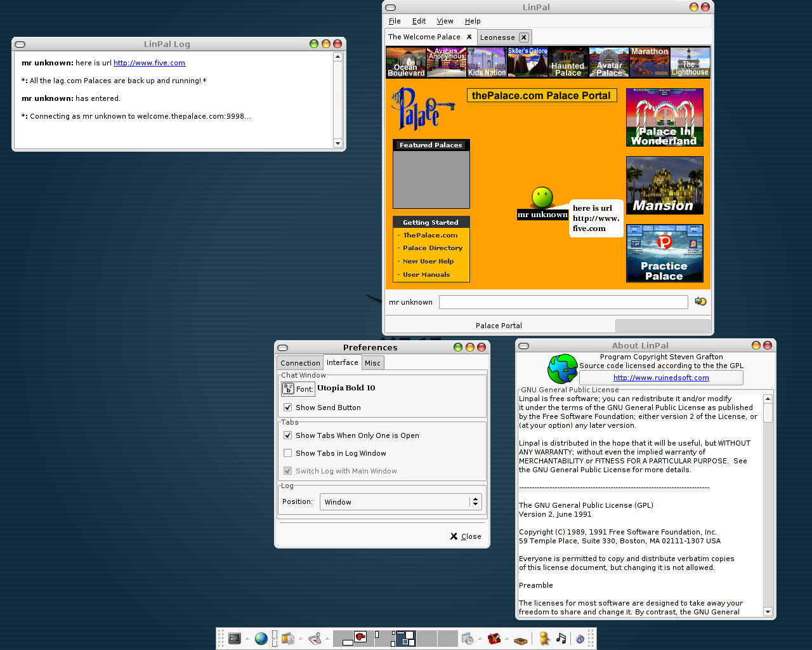Open Kids Nation banner
This screenshot has height=650, width=812.
pos(487,62)
